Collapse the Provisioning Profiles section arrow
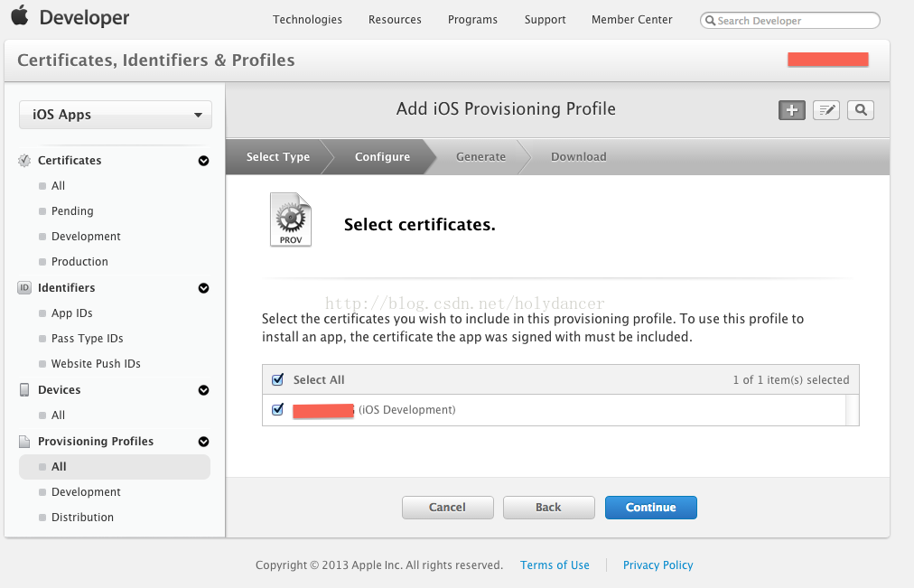 203,442
